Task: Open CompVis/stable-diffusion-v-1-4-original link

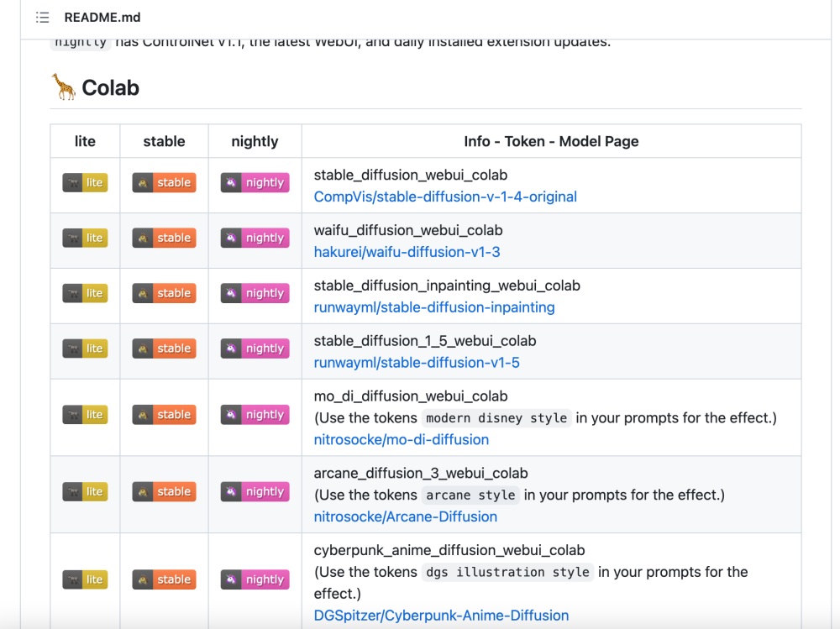Action: [445, 197]
